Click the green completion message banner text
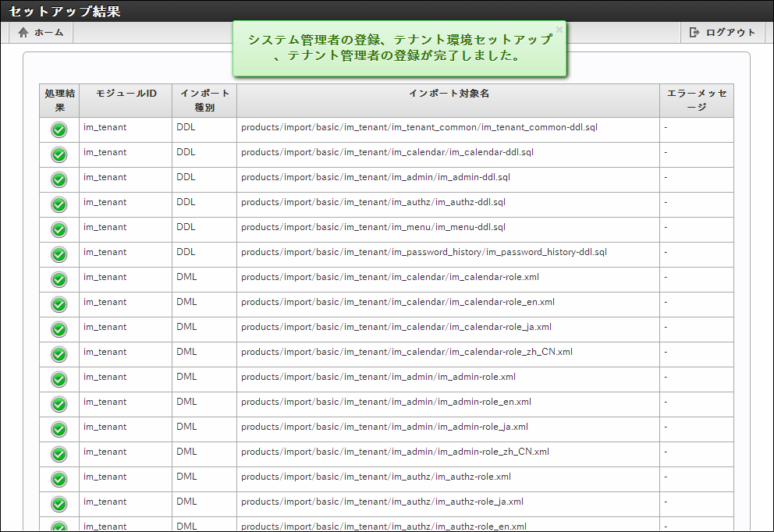Screen dimensions: 774x532 (399, 48)
